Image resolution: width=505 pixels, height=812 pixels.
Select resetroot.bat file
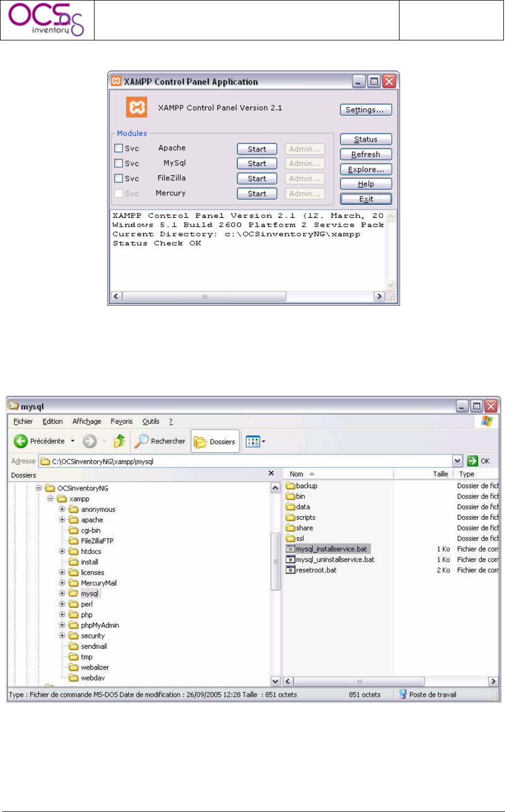click(x=312, y=570)
